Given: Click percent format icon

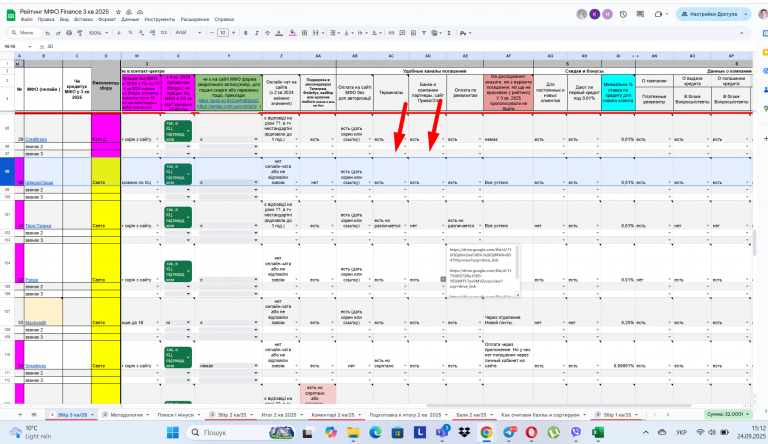Looking at the screenshot, I should 130,33.
